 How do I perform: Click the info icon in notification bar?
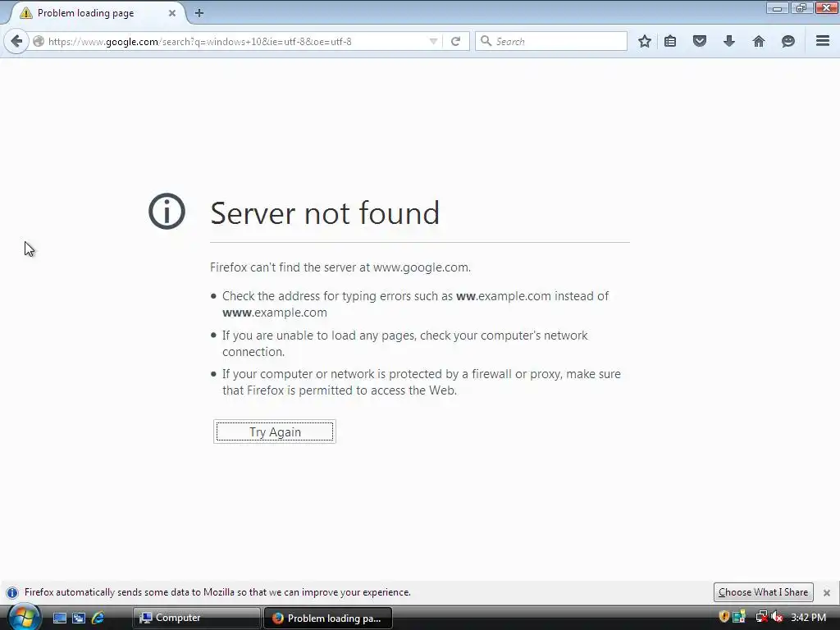click(x=11, y=592)
